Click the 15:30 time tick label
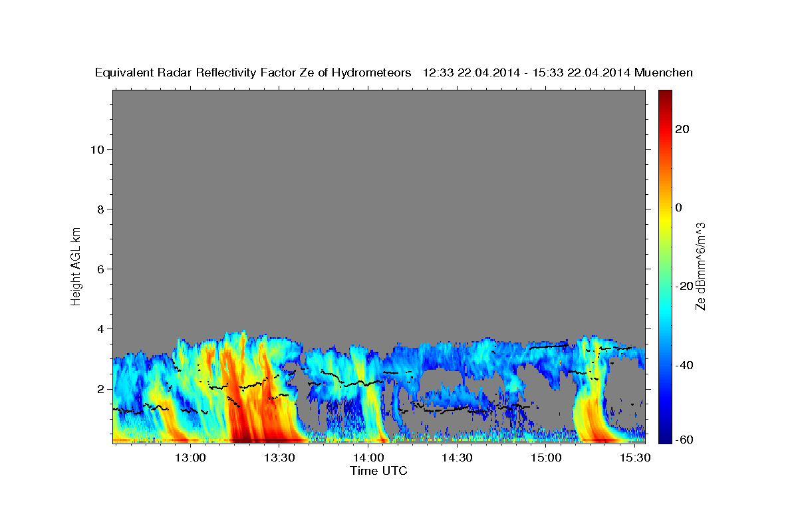The width and height of the screenshot is (798, 532). coord(634,458)
